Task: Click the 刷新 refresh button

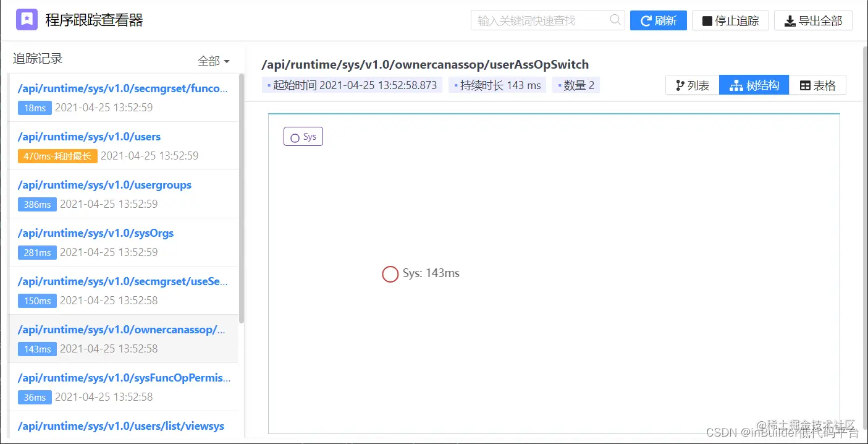Action: (659, 20)
